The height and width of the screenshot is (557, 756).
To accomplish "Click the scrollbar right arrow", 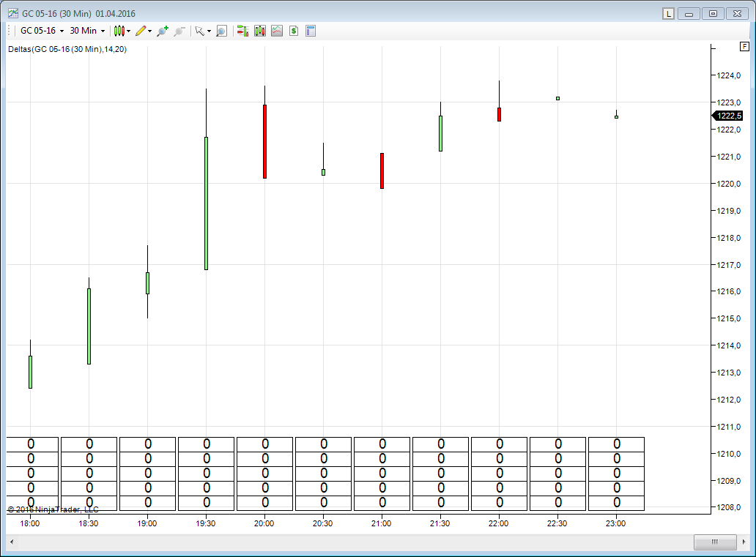I will pos(744,542).
